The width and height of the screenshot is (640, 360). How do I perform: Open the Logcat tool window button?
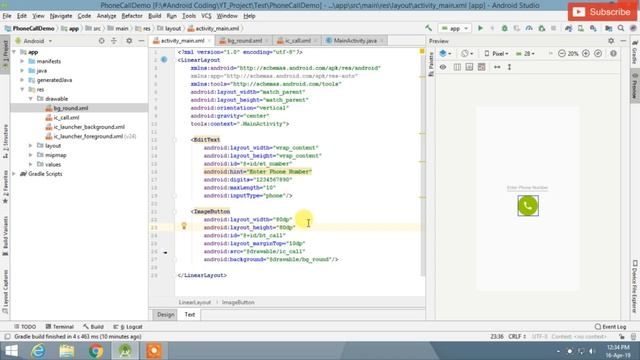coord(128,327)
